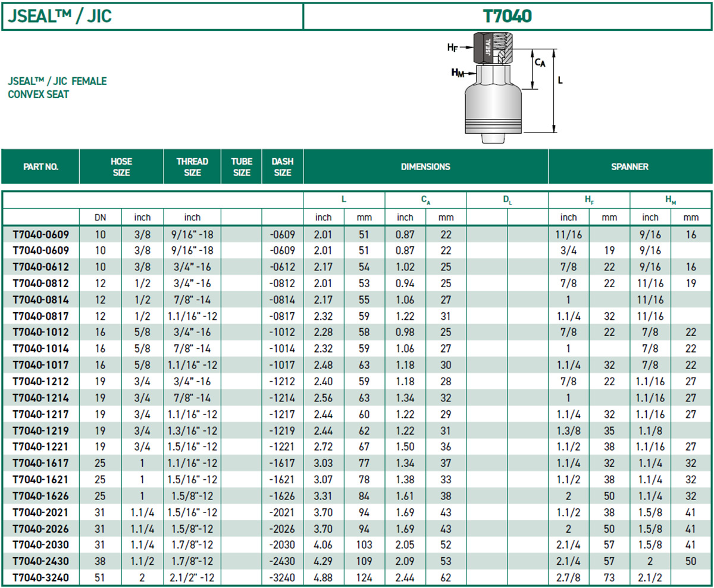Screen dimensions: 714x588
Task: Click thread size '1.3/16" -12'
Action: (x=192, y=430)
